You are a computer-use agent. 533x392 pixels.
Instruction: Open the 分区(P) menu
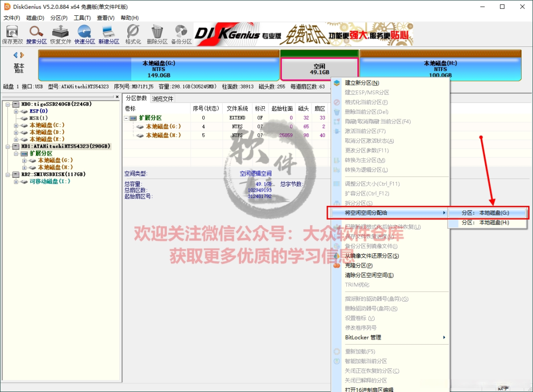(59, 18)
